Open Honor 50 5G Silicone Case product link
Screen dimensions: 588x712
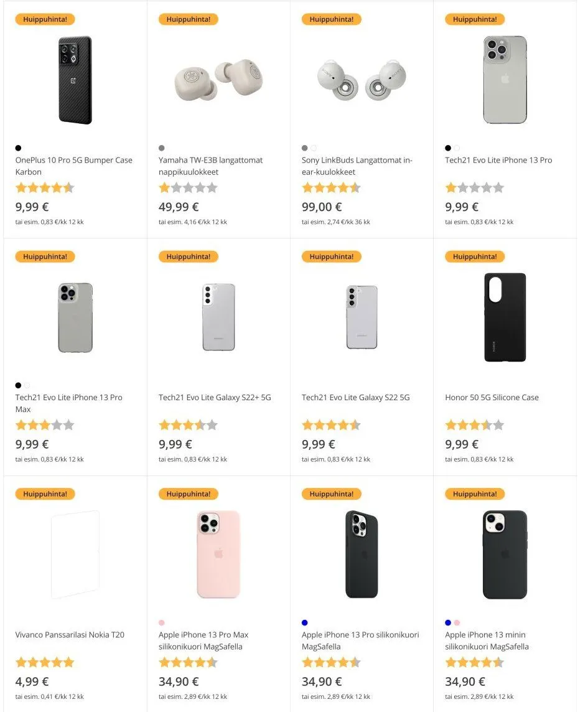coord(492,398)
